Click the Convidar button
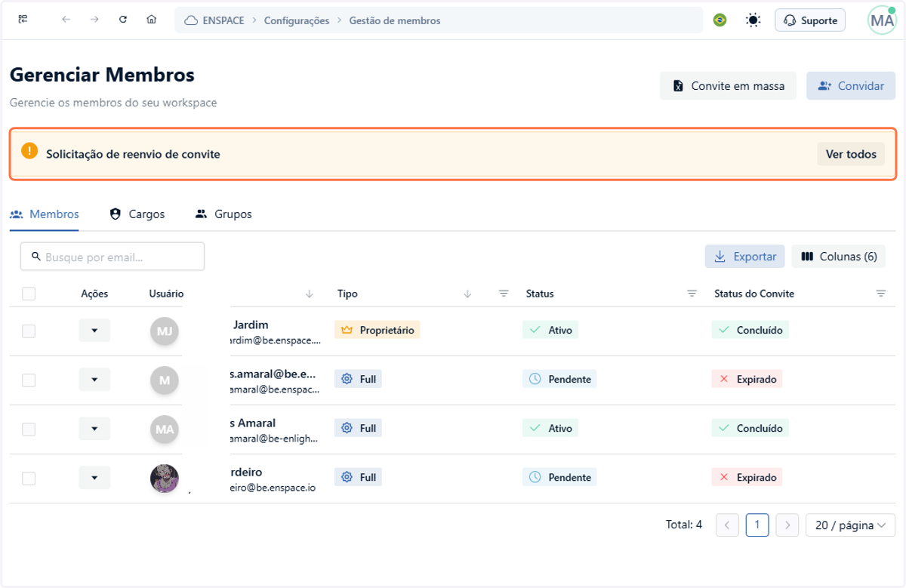 click(851, 86)
